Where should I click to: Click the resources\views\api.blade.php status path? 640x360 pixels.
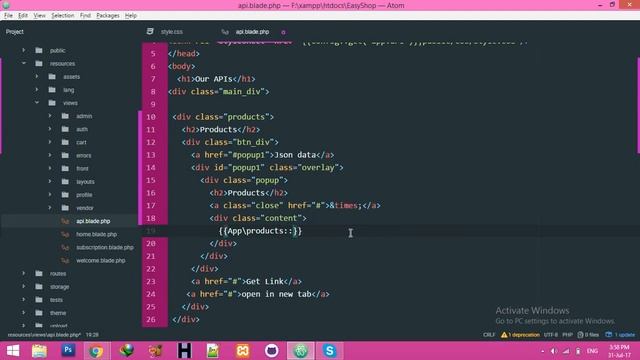[x=44, y=335]
